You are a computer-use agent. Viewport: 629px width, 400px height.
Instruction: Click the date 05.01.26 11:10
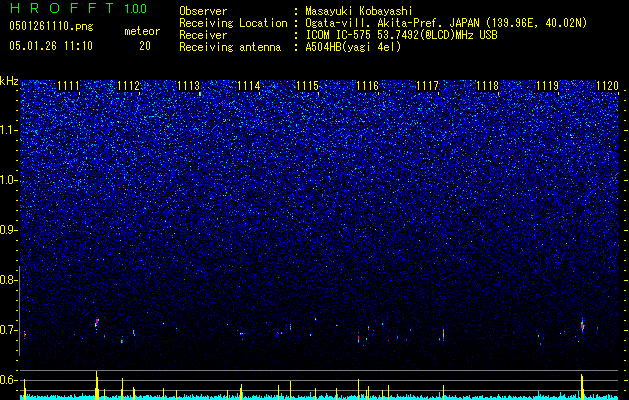coord(51,46)
